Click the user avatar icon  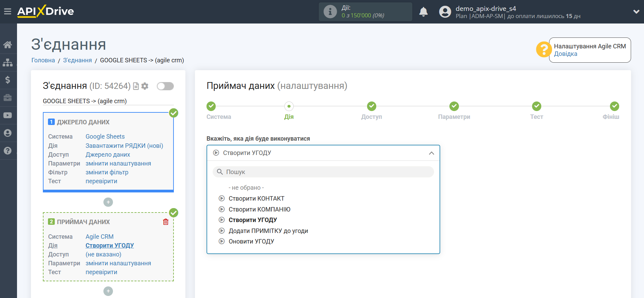[x=445, y=12]
